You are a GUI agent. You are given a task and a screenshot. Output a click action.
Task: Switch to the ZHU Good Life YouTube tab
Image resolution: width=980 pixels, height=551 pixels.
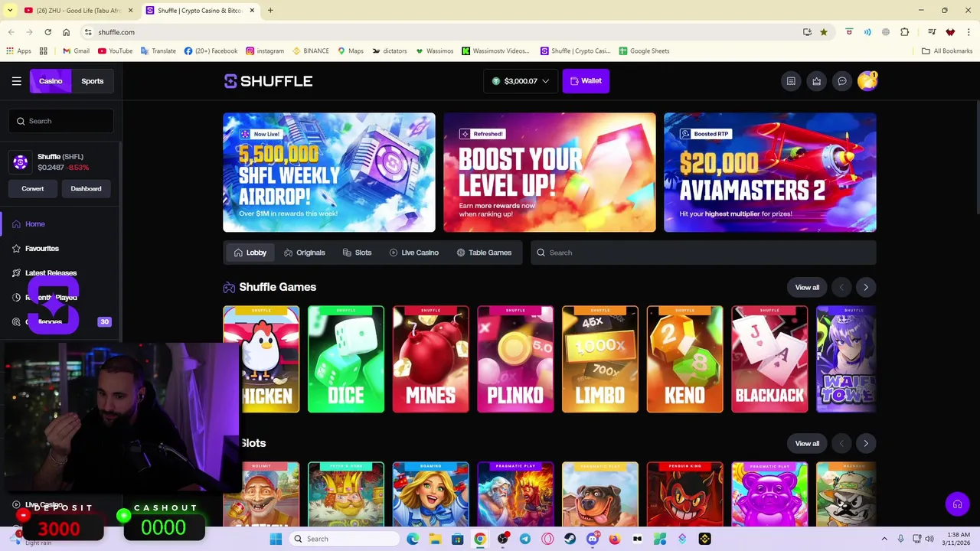78,11
